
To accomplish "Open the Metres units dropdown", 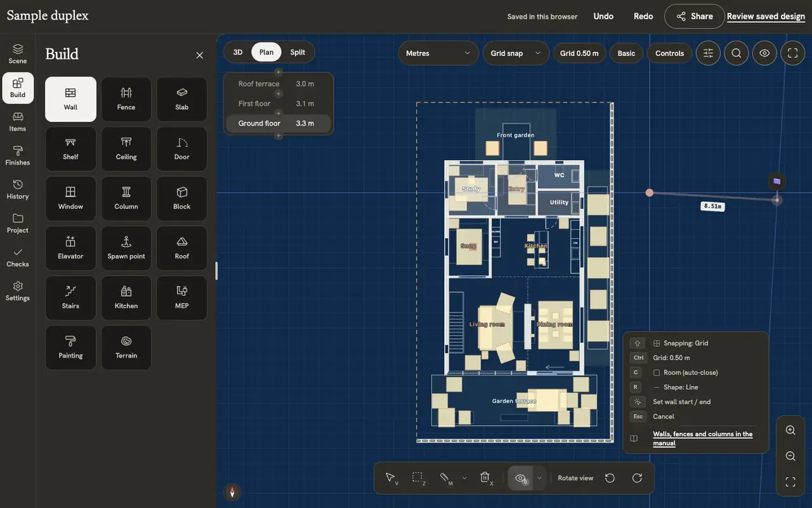I will point(438,53).
